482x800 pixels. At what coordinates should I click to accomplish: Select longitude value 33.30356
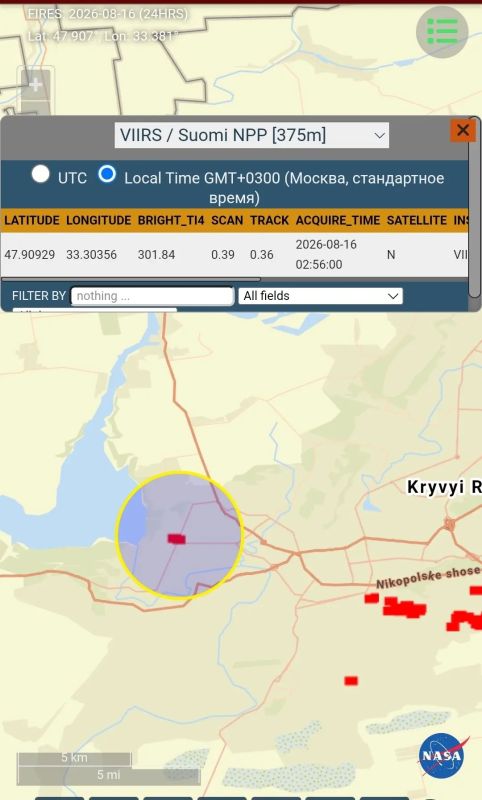91,255
